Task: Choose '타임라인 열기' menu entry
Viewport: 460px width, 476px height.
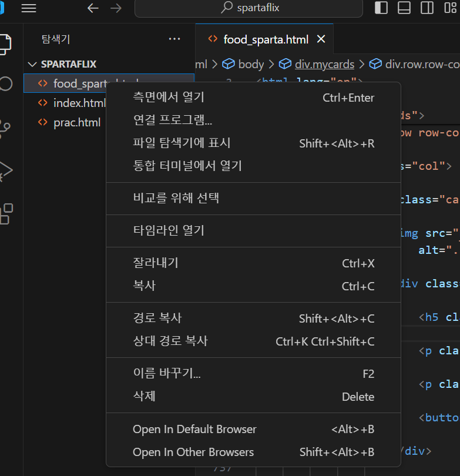Action: (253, 231)
